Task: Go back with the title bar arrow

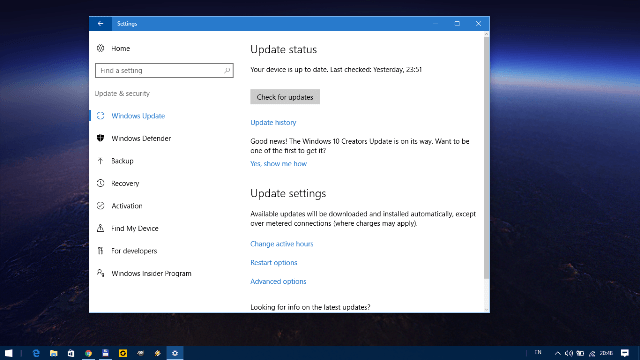Action: (100, 24)
